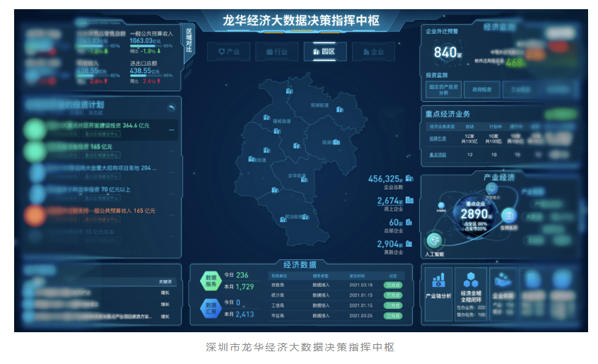The height and width of the screenshot is (364, 598).
Task: Click the back arrow in investment plan panel
Action: [170, 108]
